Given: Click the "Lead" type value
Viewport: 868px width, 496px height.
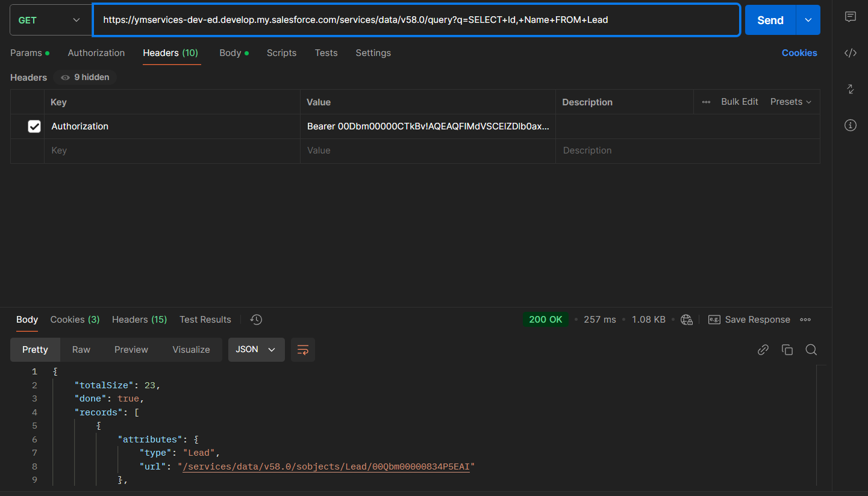Looking at the screenshot, I should (199, 453).
